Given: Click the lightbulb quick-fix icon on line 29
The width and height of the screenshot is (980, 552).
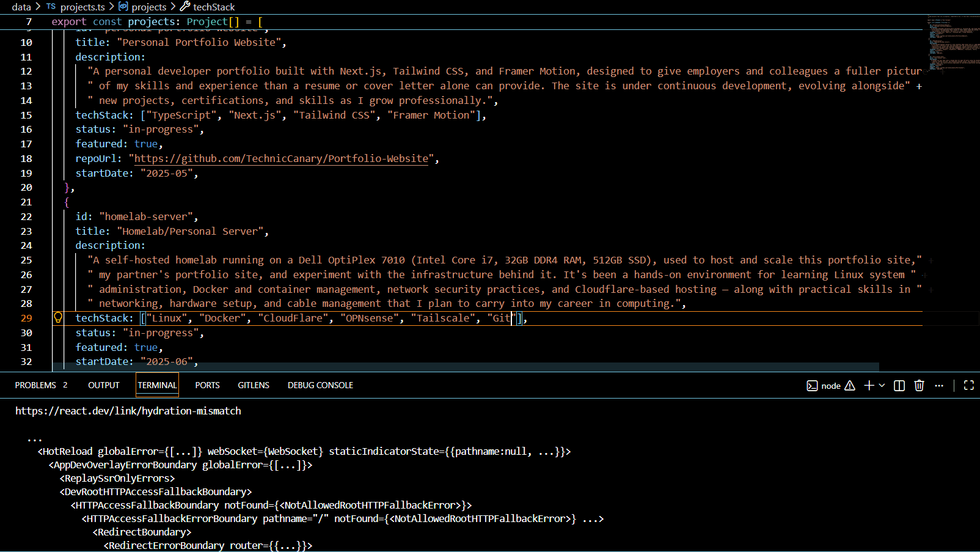Looking at the screenshot, I should point(58,317).
